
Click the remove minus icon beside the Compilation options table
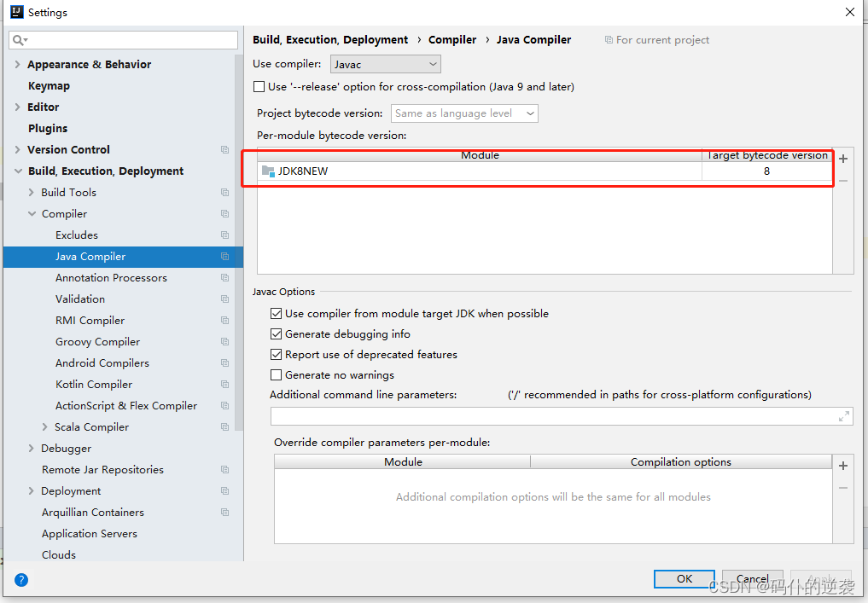coord(843,488)
